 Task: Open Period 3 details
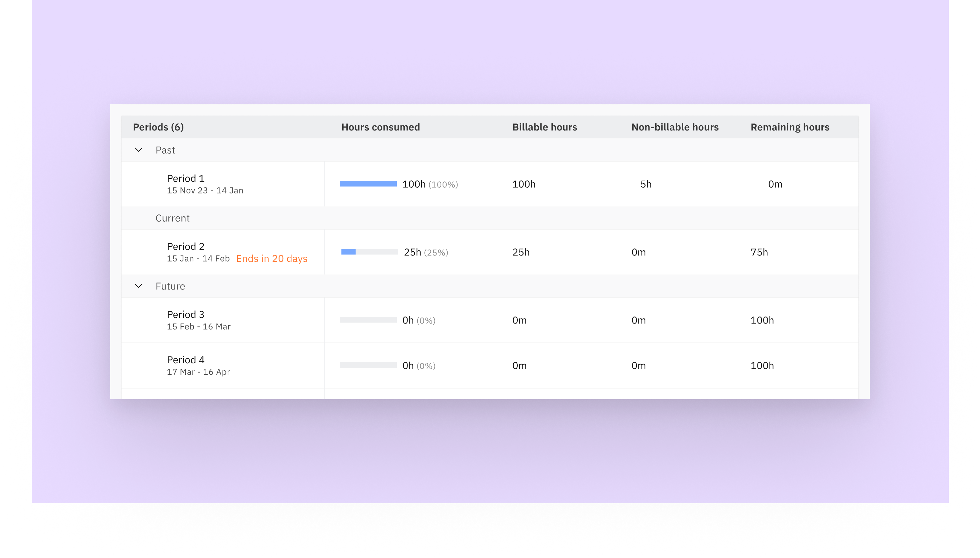pyautogui.click(x=186, y=314)
